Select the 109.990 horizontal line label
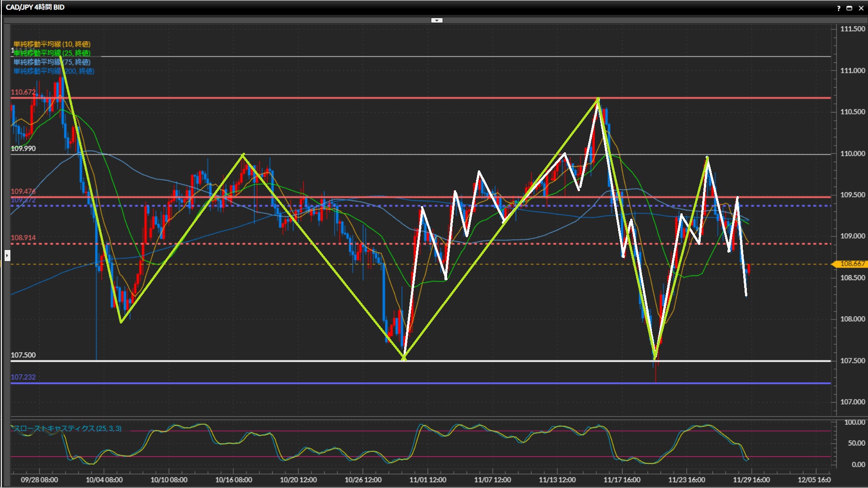Screen dimensions: 868x488 (23, 149)
